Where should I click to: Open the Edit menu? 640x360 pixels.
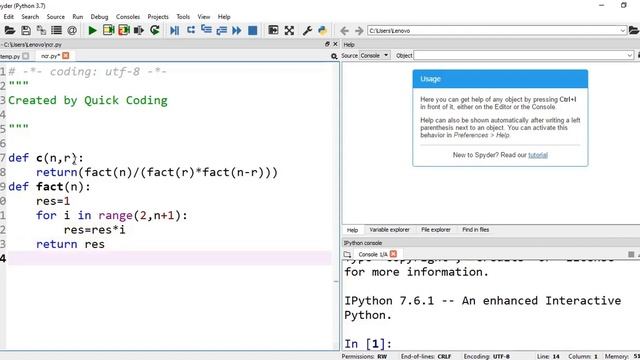tap(9, 17)
